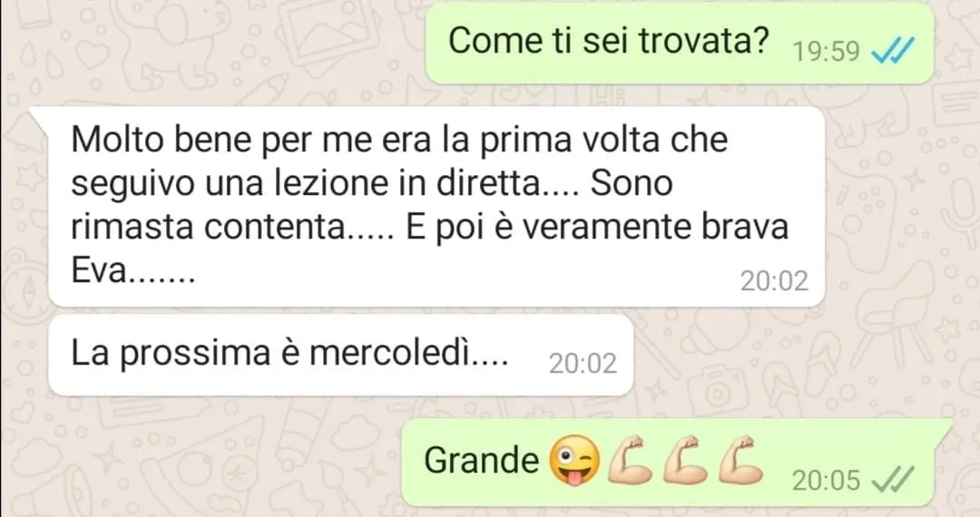
Task: Tap the middle flexed bicep emoji
Action: (685, 460)
